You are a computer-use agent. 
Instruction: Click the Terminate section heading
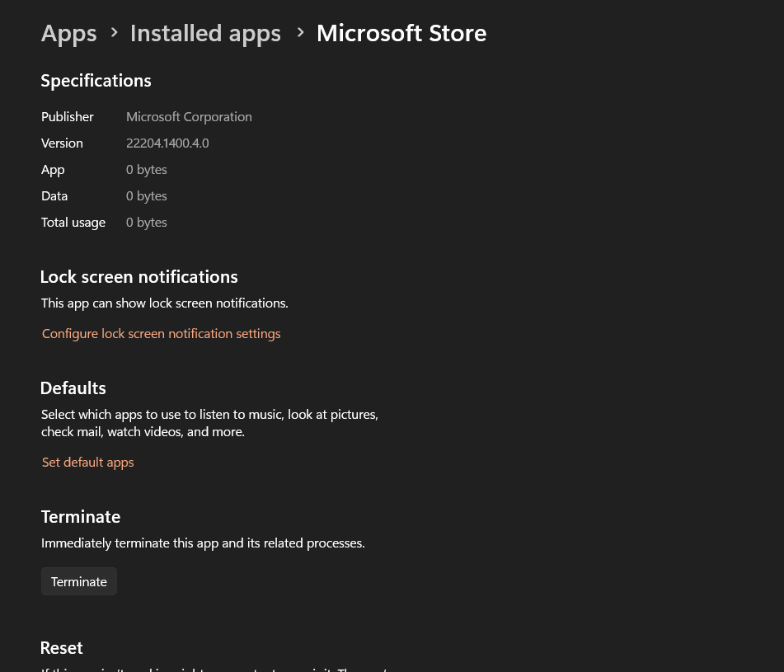[x=81, y=516]
